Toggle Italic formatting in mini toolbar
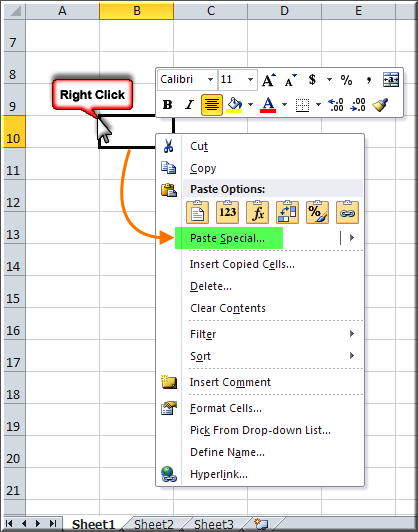The width and height of the screenshot is (418, 532). point(189,105)
